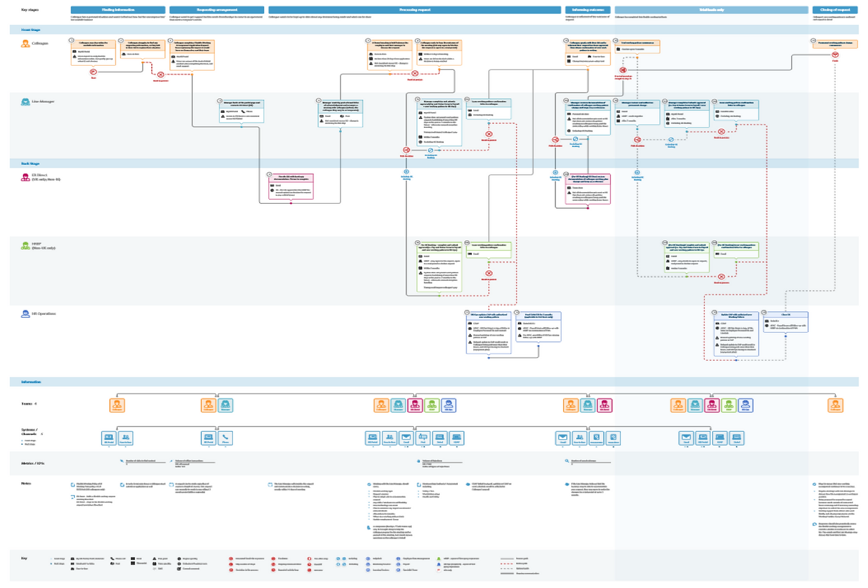The height and width of the screenshot is (588, 868).
Task: Click ER Direct team icon under Processing request
Action: (x=415, y=405)
